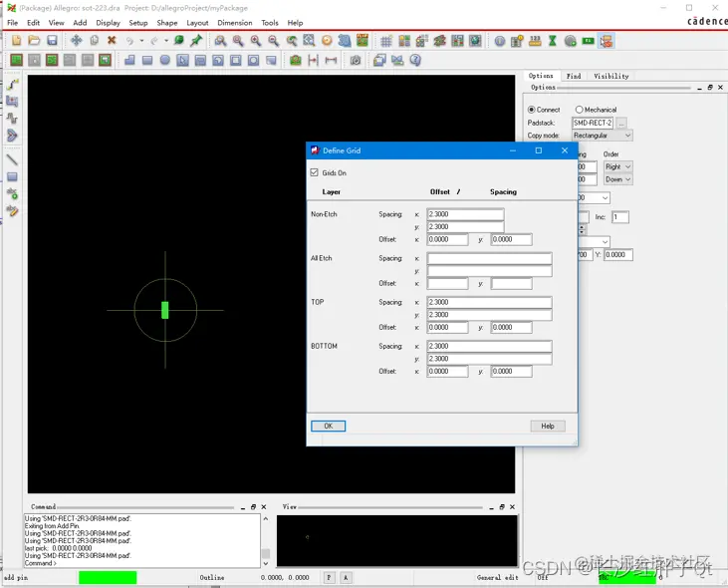Close the Options panel
Viewport: 728px width, 588px height.
(x=720, y=88)
